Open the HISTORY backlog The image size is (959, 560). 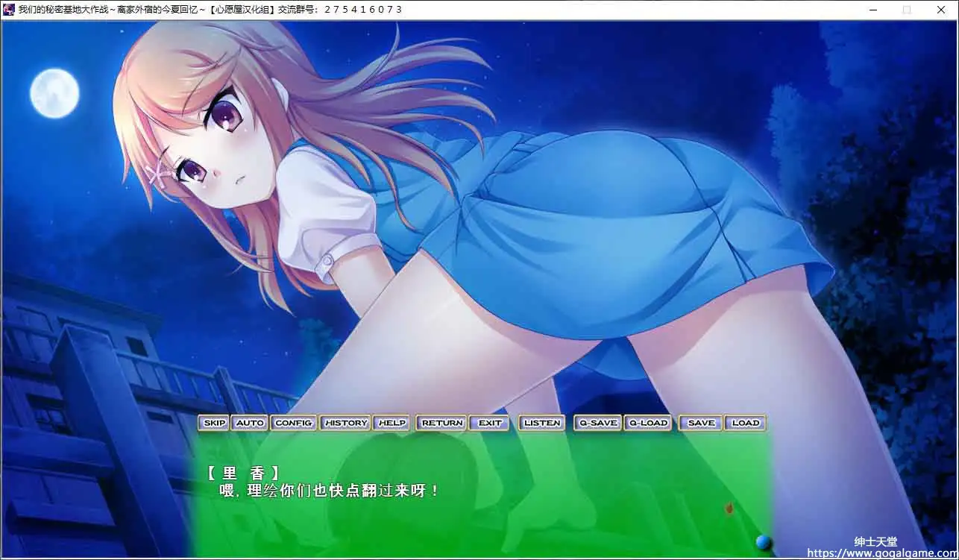[346, 423]
